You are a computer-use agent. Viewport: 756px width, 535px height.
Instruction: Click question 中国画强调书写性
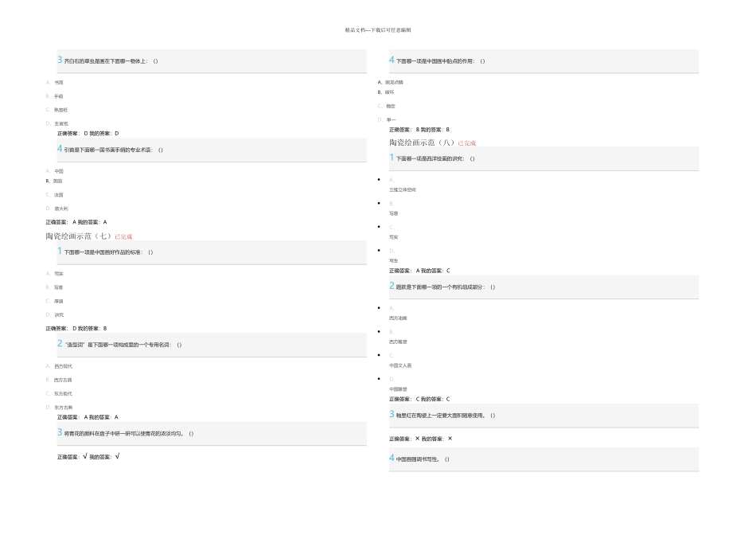(x=423, y=459)
